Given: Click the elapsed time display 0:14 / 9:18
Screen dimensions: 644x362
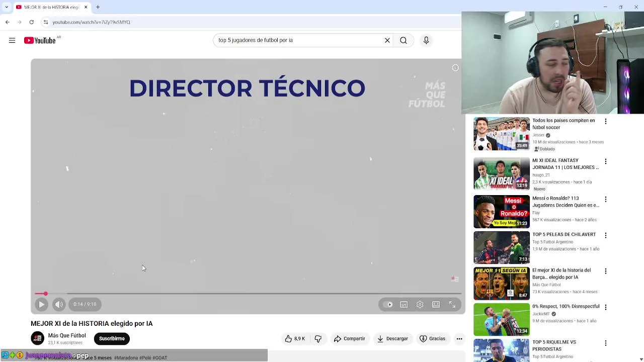Looking at the screenshot, I should 85,304.
